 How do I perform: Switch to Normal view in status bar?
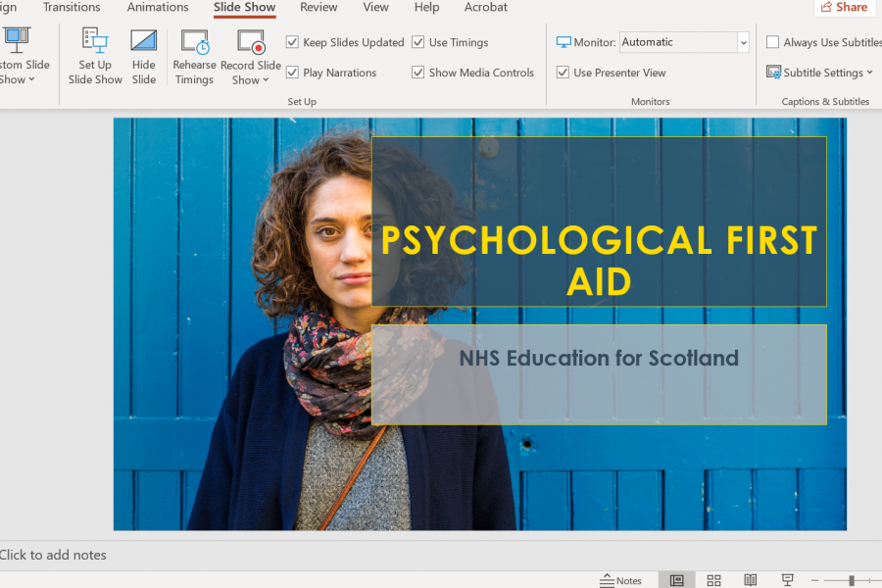(x=676, y=580)
